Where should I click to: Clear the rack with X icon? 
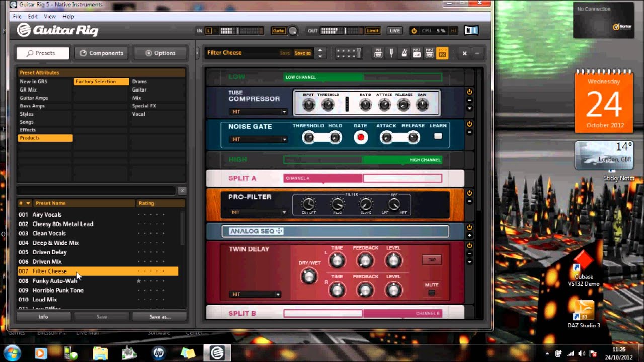(465, 53)
